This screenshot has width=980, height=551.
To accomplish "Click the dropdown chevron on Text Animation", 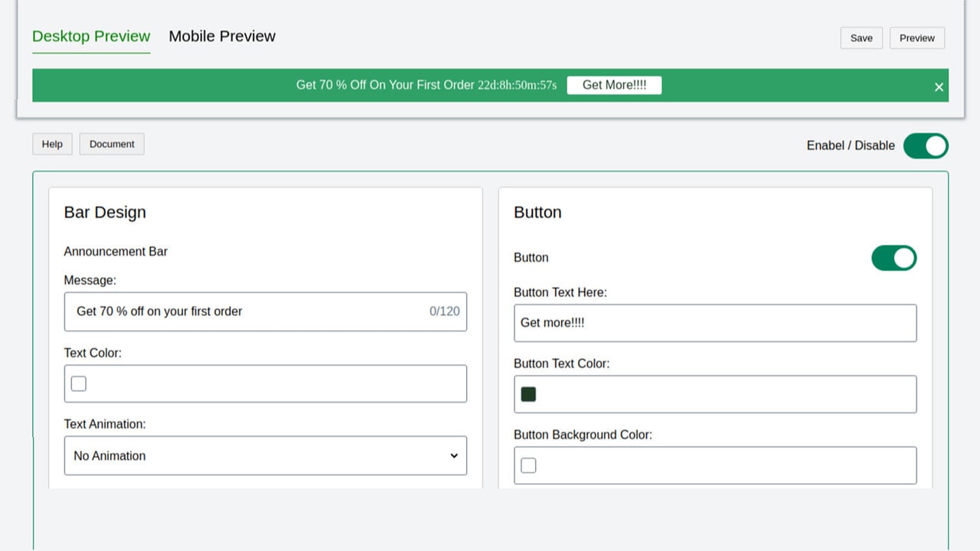I will [453, 455].
